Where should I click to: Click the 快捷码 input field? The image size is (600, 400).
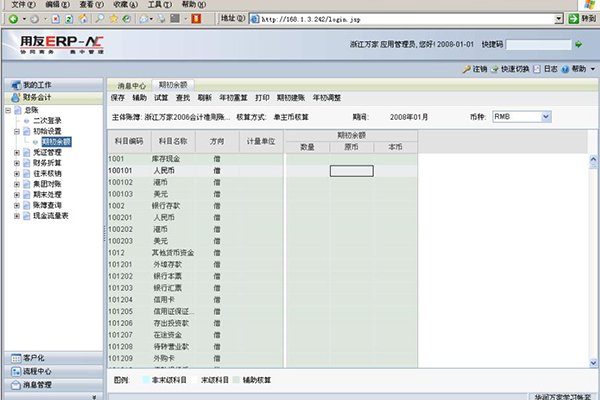tap(538, 45)
